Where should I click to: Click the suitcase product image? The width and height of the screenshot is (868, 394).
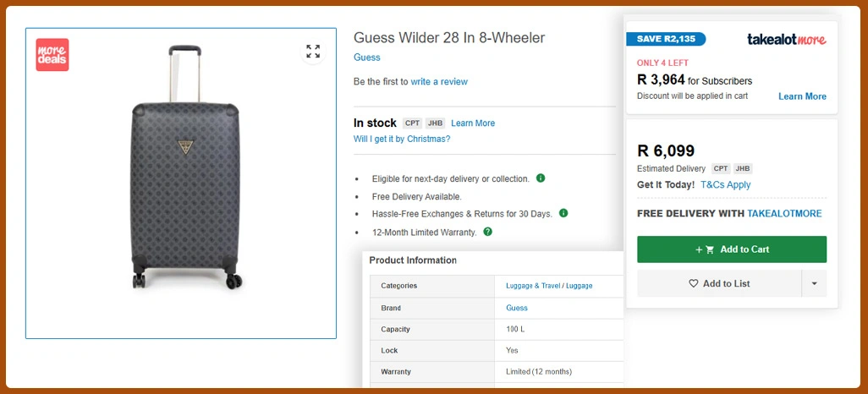tap(185, 167)
